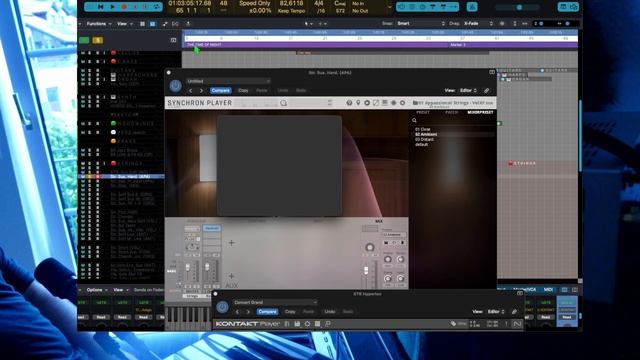Viewport: 640px width, 360px height.
Task: Add a mixer channel with the upper plus icon
Action: 231,243
